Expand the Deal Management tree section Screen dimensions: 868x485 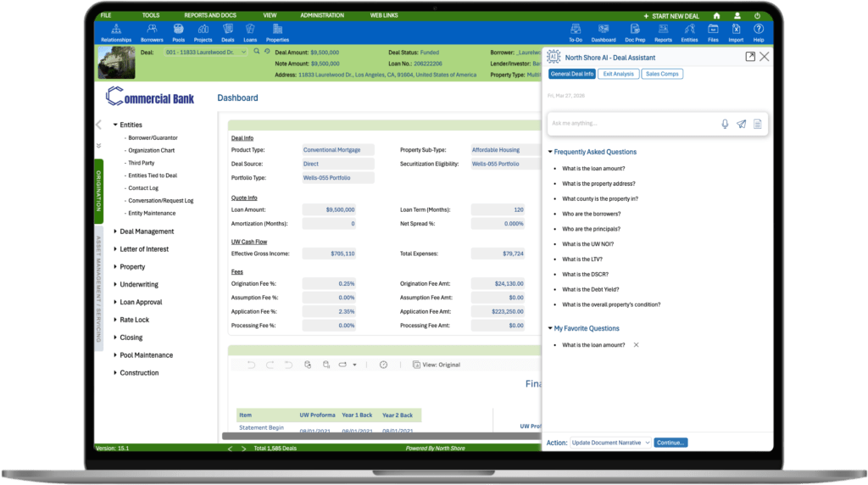point(116,231)
